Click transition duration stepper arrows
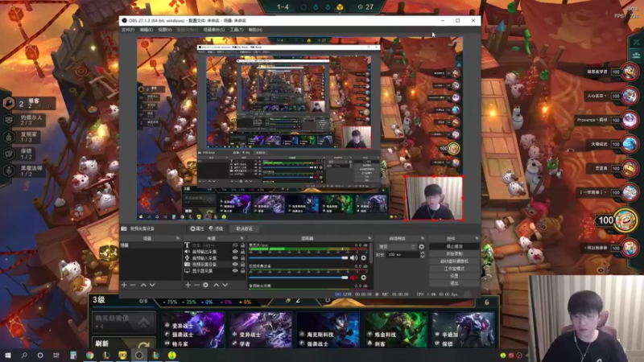 point(422,254)
